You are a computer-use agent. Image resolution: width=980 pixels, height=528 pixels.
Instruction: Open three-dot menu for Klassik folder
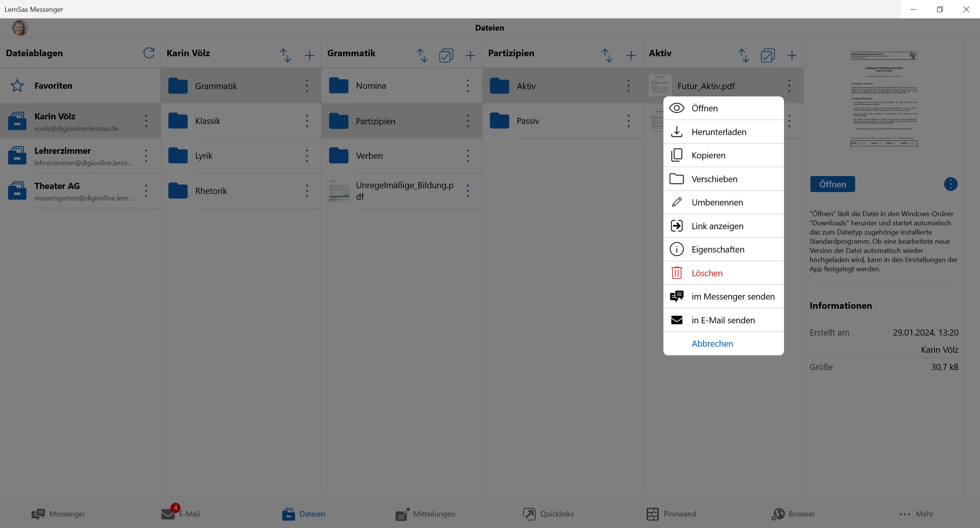click(307, 121)
